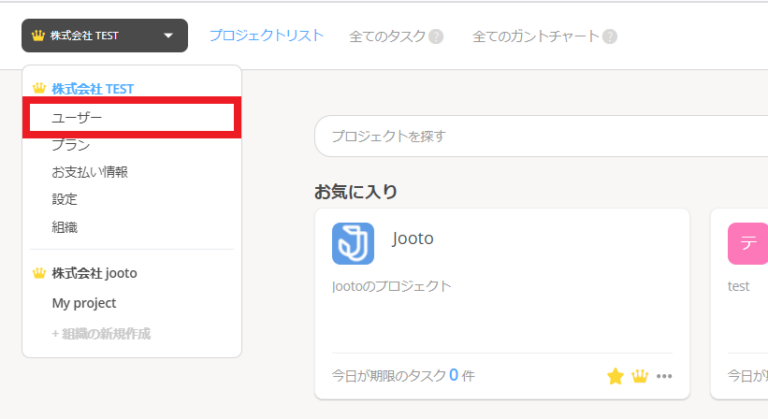
Task: Open the three-dot menu on Jooto card
Action: [x=664, y=377]
